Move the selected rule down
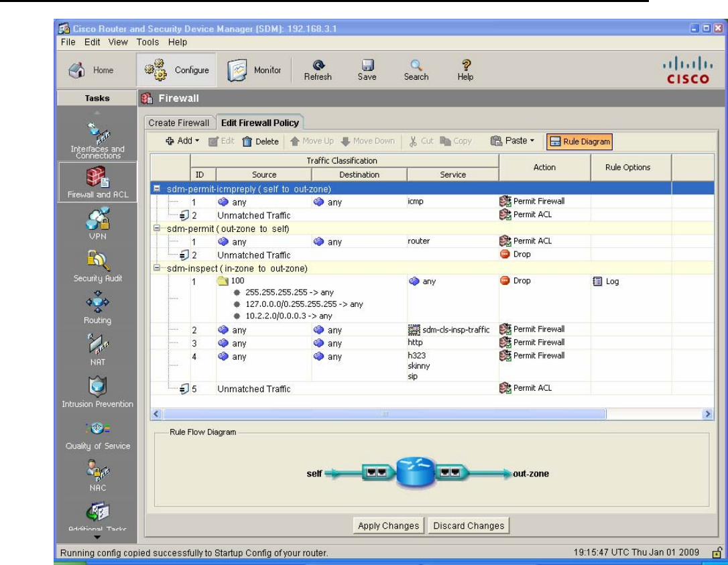The height and width of the screenshot is (565, 728). click(367, 141)
